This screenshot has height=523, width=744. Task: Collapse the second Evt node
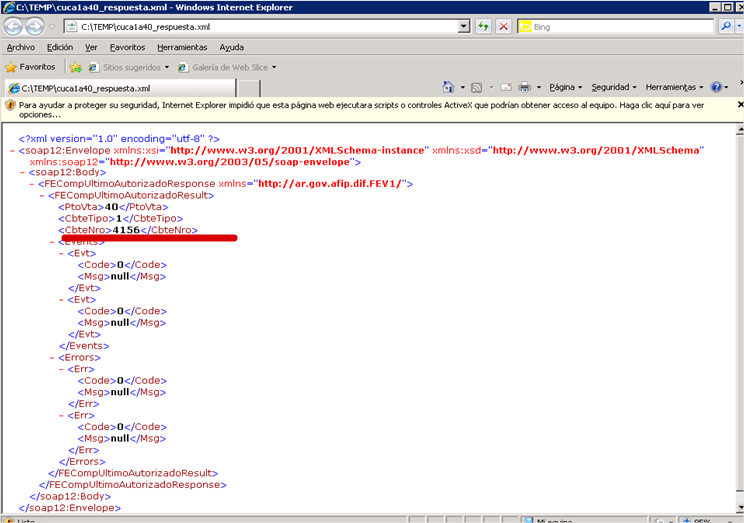point(61,300)
